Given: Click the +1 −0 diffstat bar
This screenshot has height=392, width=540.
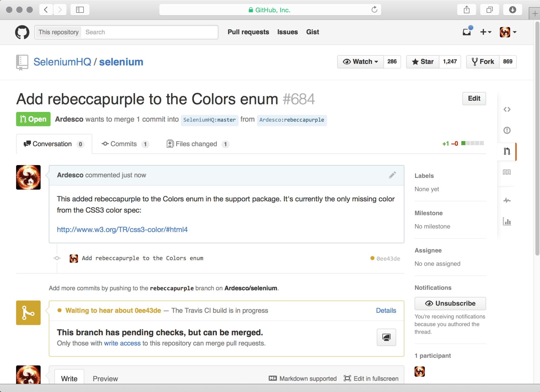Looking at the screenshot, I should tap(463, 144).
